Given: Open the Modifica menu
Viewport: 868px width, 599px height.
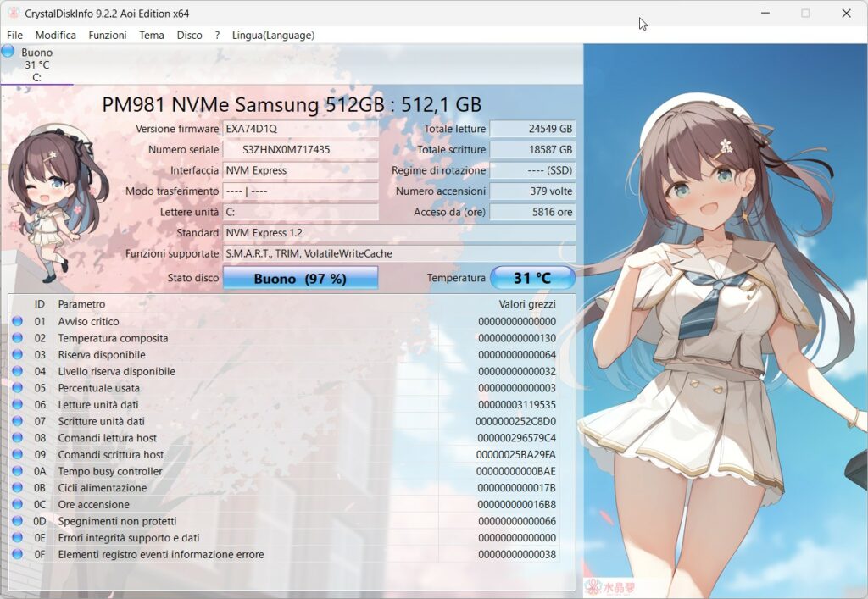Looking at the screenshot, I should 56,35.
